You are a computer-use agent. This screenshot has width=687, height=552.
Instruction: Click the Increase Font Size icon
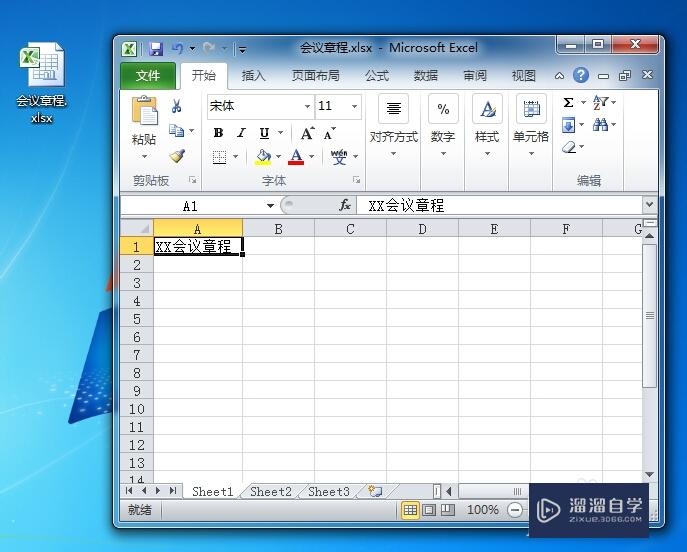point(307,133)
